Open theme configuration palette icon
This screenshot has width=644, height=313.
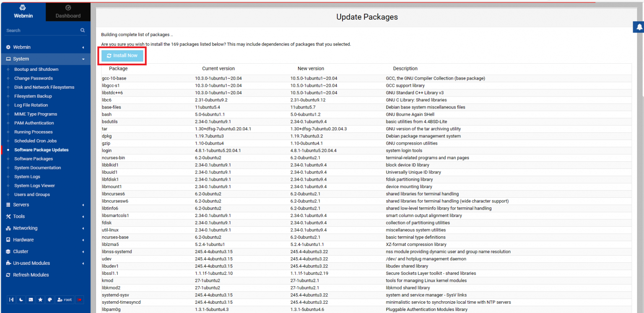pyautogui.click(x=50, y=300)
